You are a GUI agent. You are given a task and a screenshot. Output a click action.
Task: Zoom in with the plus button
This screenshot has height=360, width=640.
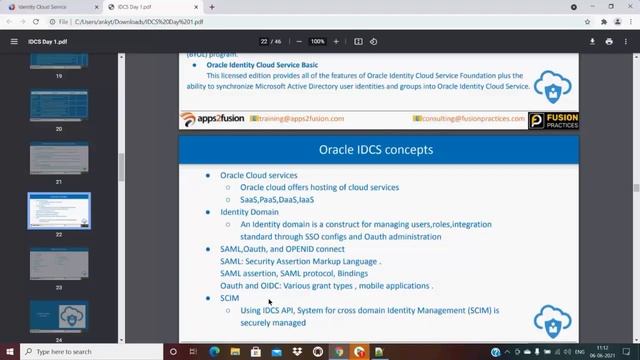tap(336, 42)
